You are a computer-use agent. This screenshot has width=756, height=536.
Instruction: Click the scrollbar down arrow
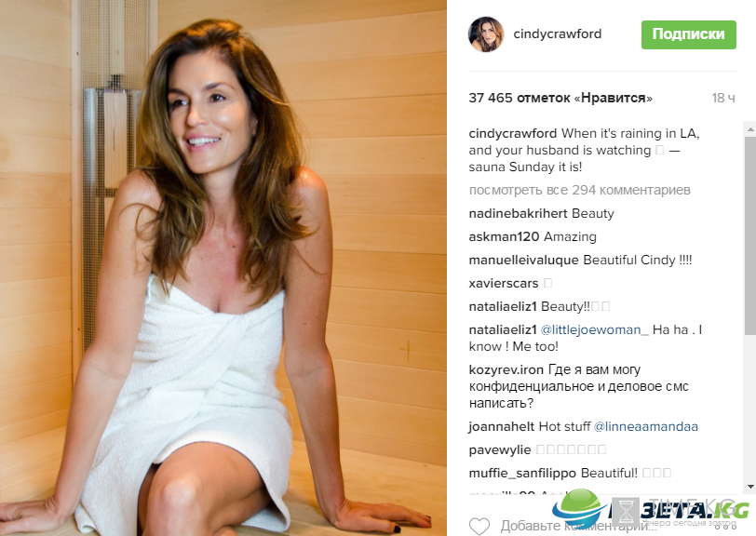coord(750,487)
